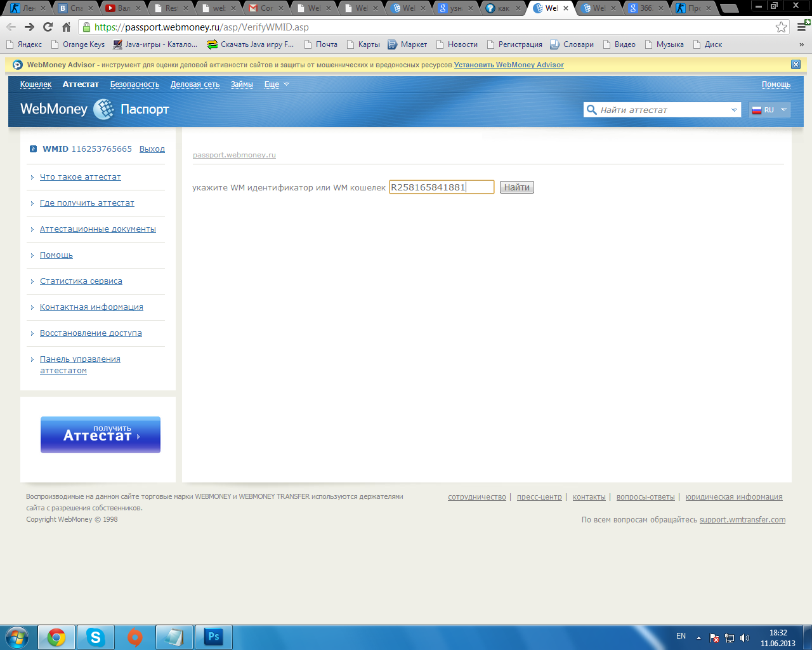Reload the current page
This screenshot has width=812, height=650.
point(48,27)
